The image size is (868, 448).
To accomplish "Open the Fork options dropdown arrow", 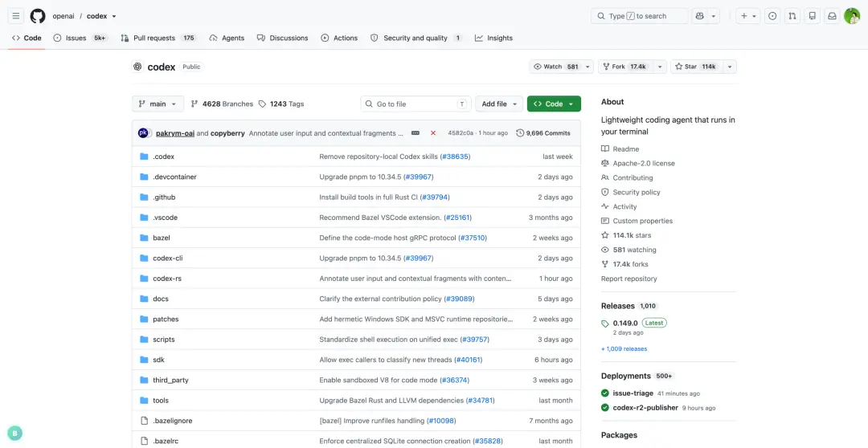I will pos(659,67).
